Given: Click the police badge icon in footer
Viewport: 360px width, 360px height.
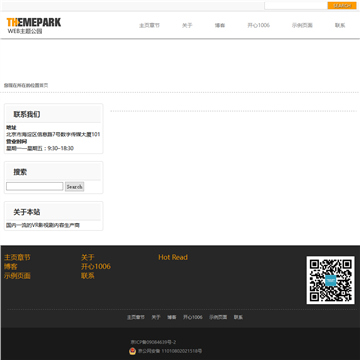Looking at the screenshot, I should pos(132,351).
